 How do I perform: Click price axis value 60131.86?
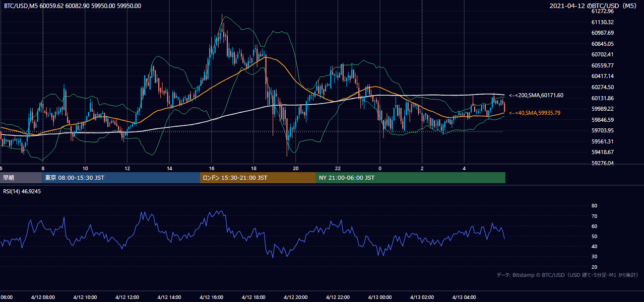[x=602, y=98]
